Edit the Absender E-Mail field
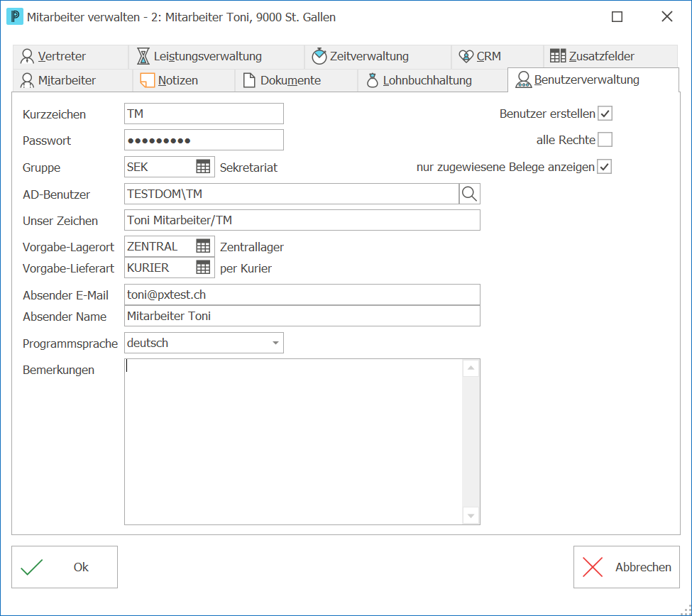Image resolution: width=692 pixels, height=616 pixels. [302, 295]
